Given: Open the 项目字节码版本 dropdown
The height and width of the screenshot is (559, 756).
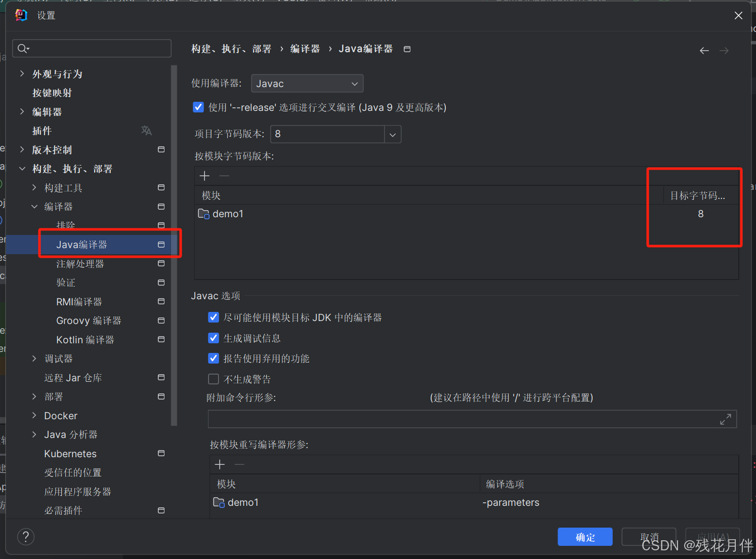Looking at the screenshot, I should 392,134.
